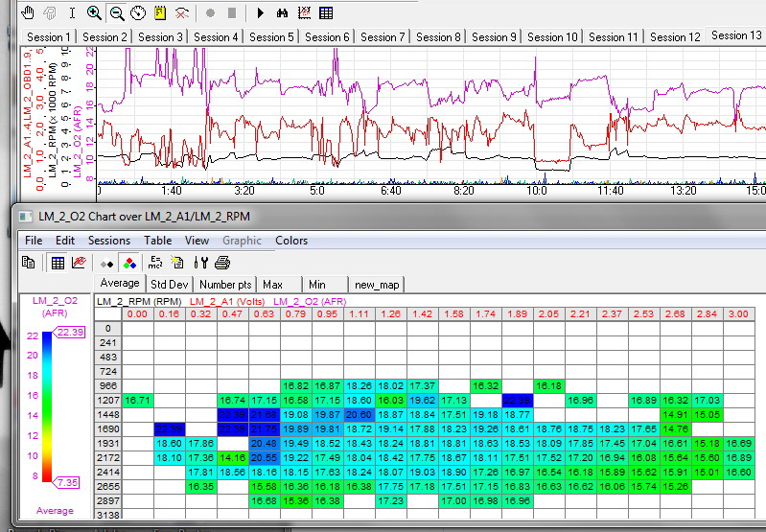
Task: Select the Std Dev table tab
Action: click(169, 285)
